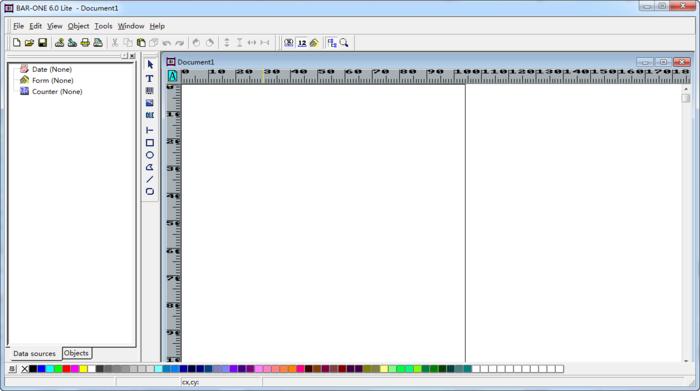Pick the magenta color swatch

click(x=75, y=369)
